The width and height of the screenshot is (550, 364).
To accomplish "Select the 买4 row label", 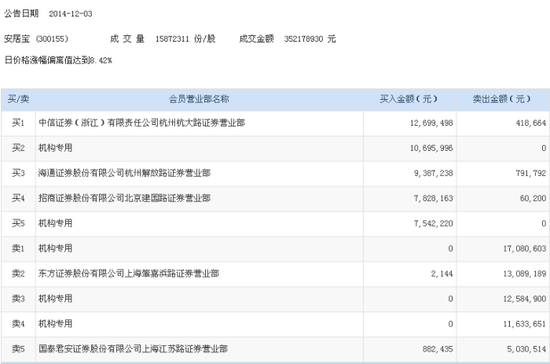I will [x=18, y=198].
